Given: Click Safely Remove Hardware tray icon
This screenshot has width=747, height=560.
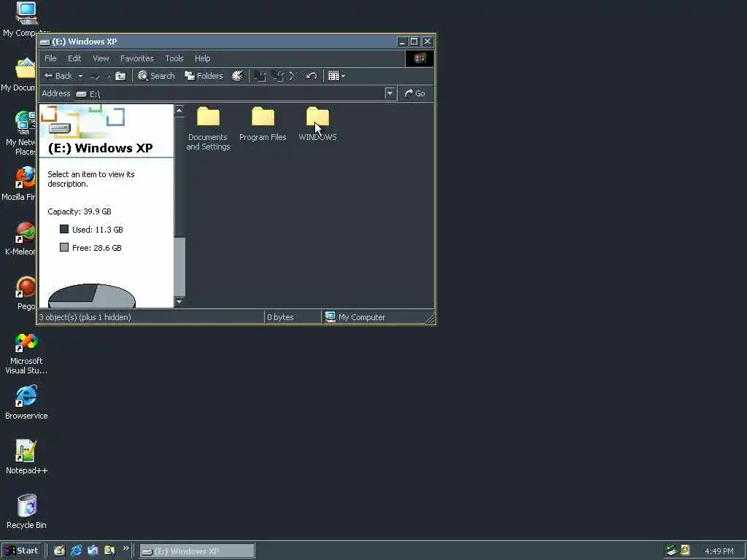Looking at the screenshot, I should pos(671,551).
